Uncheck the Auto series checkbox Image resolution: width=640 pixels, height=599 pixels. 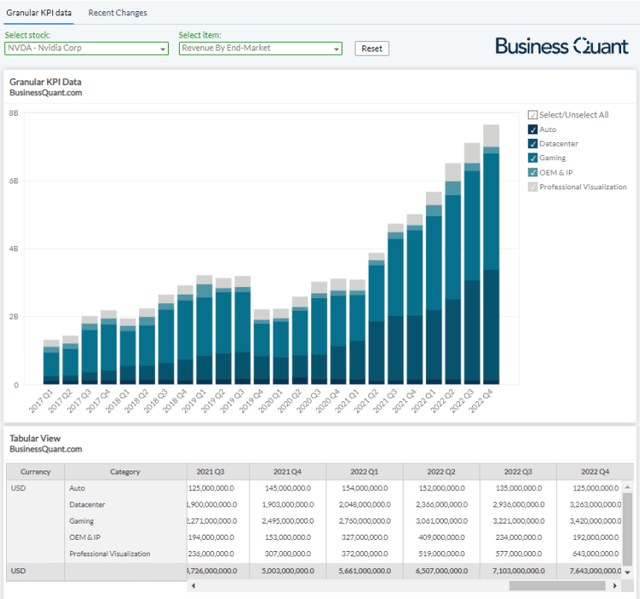point(532,129)
